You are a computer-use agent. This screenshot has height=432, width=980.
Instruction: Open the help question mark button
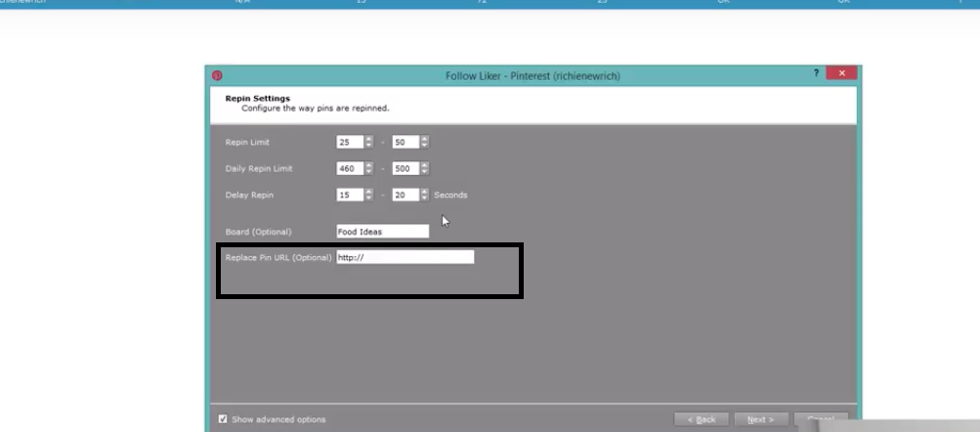816,73
